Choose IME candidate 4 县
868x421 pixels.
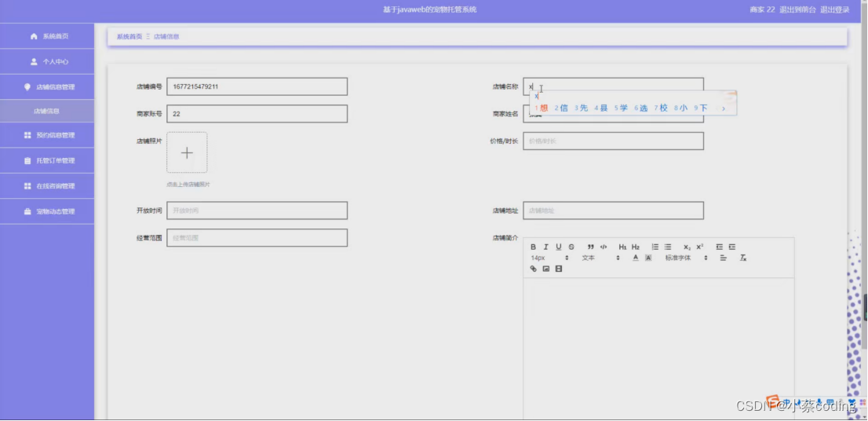coord(601,108)
